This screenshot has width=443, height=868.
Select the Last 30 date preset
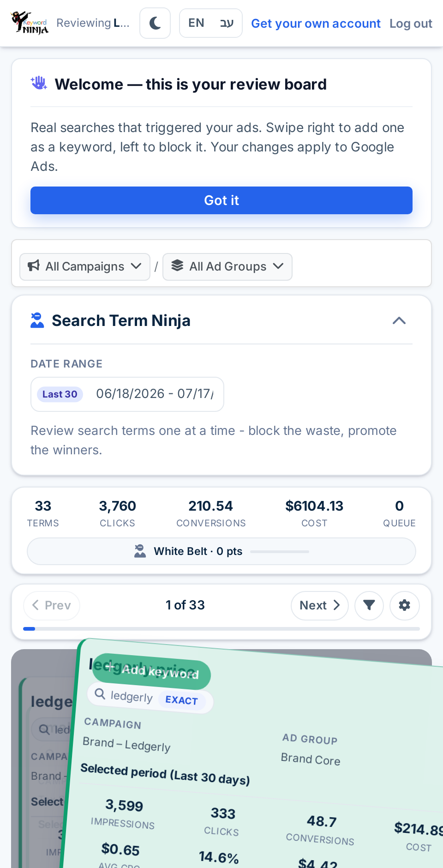tap(60, 394)
